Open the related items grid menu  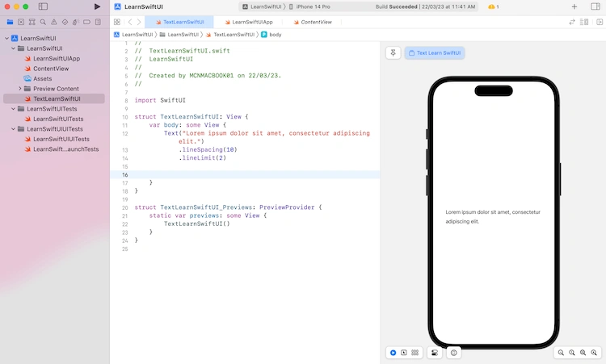[x=117, y=22]
